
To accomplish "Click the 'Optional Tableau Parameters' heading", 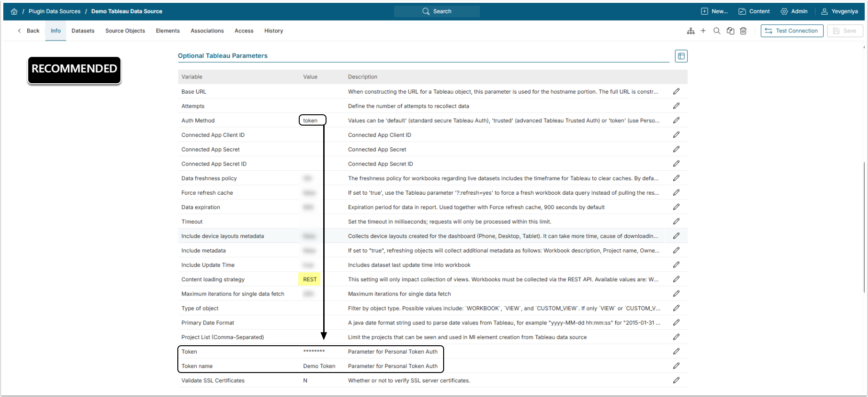I will pos(223,56).
